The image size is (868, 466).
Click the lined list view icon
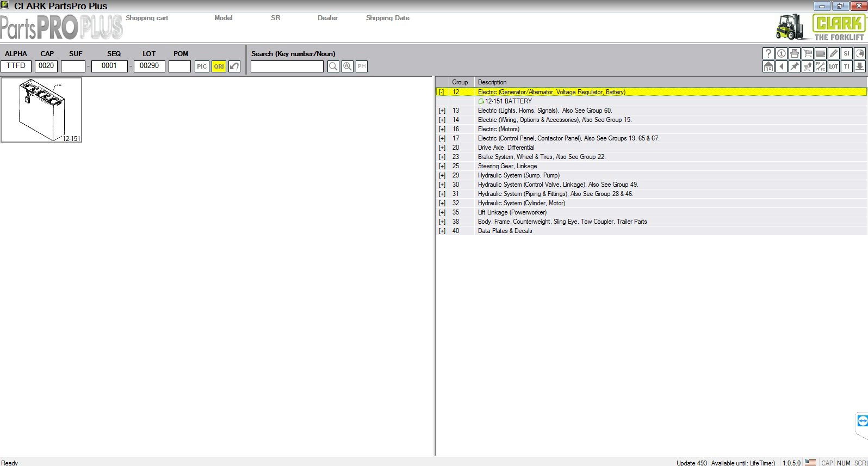[820, 53]
